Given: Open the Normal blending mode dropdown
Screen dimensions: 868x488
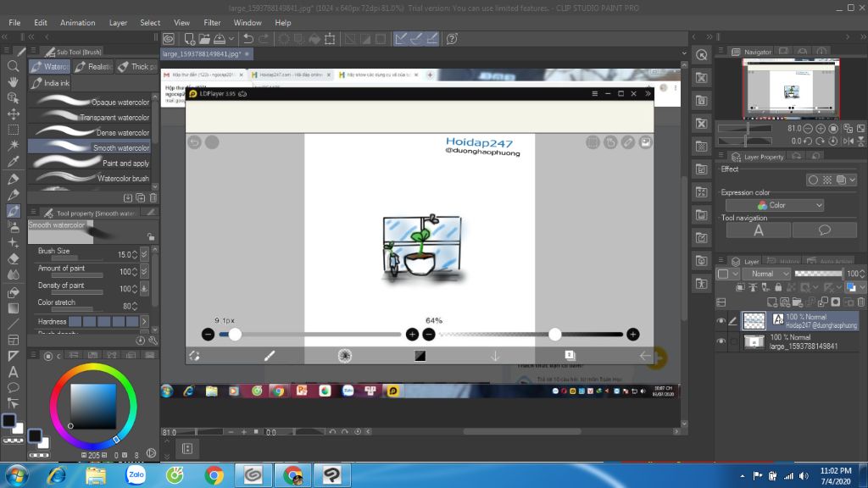Looking at the screenshot, I should click(x=767, y=274).
